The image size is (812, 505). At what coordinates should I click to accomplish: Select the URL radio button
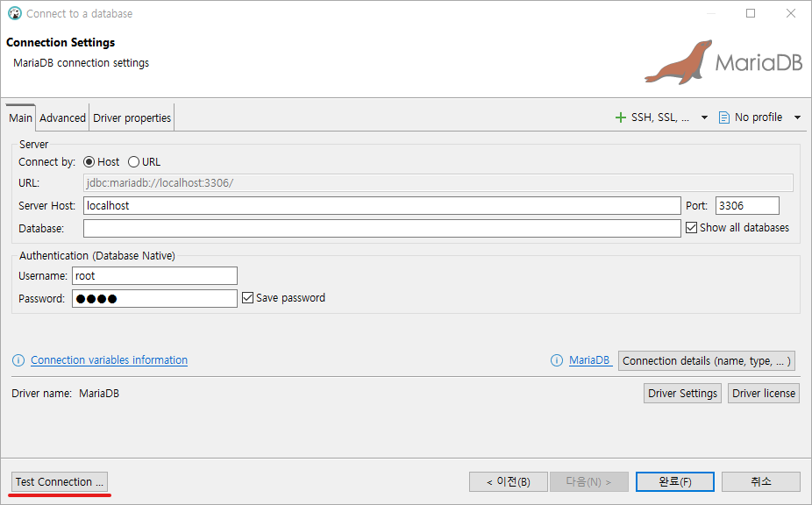click(x=133, y=162)
